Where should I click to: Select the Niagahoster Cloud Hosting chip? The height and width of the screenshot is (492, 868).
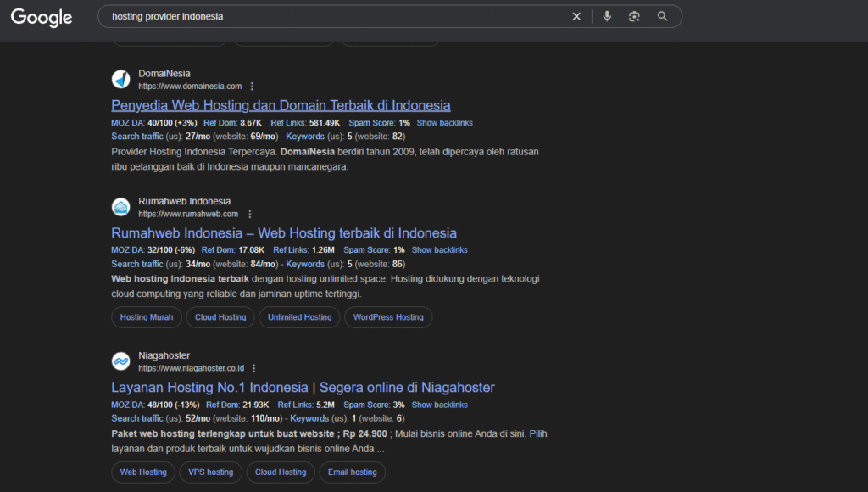tap(281, 472)
